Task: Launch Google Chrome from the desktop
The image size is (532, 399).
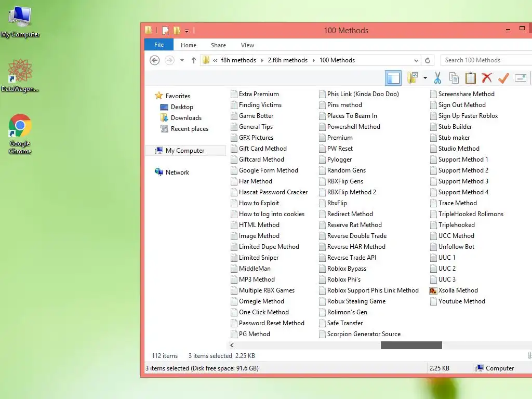Action: click(20, 134)
